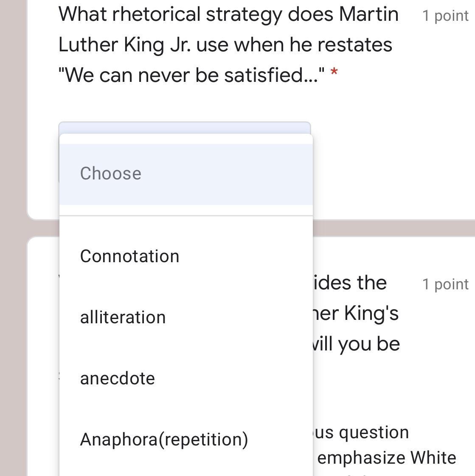The height and width of the screenshot is (476, 475).
Task: Click the red required asterisk
Action: [334, 74]
